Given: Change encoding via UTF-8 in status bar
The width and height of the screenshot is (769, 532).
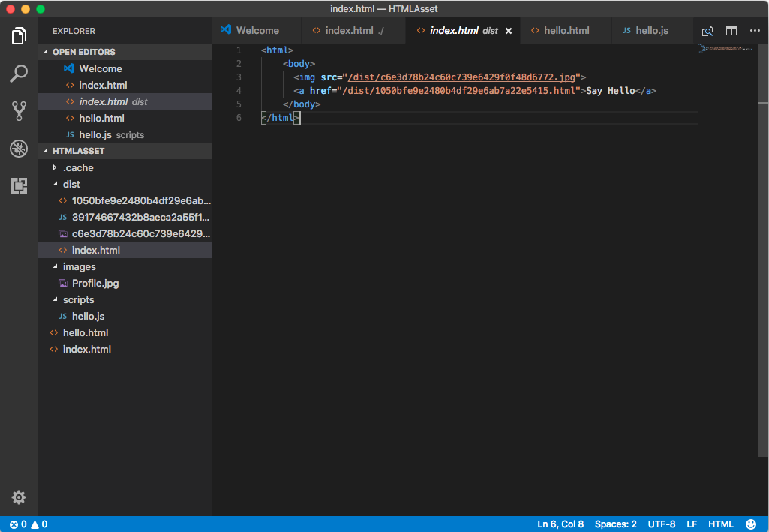Looking at the screenshot, I should tap(661, 524).
